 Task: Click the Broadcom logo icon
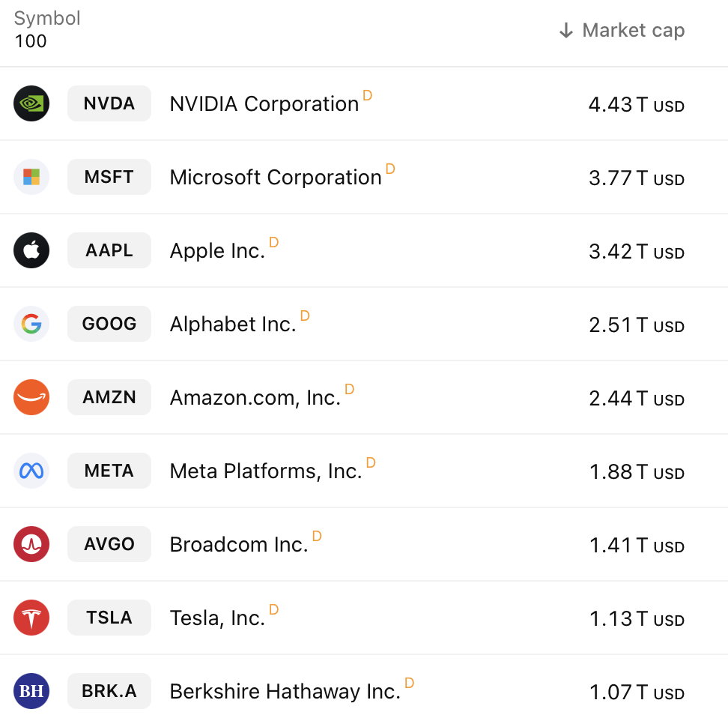click(x=31, y=544)
